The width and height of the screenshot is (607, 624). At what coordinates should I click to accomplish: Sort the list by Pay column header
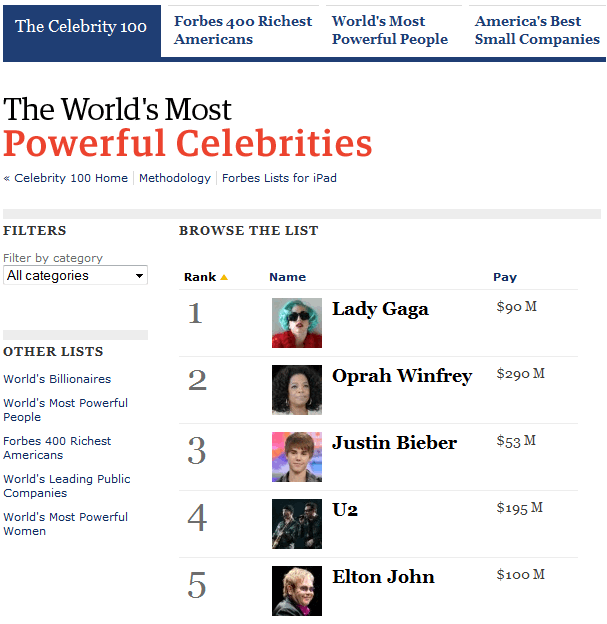pos(505,277)
